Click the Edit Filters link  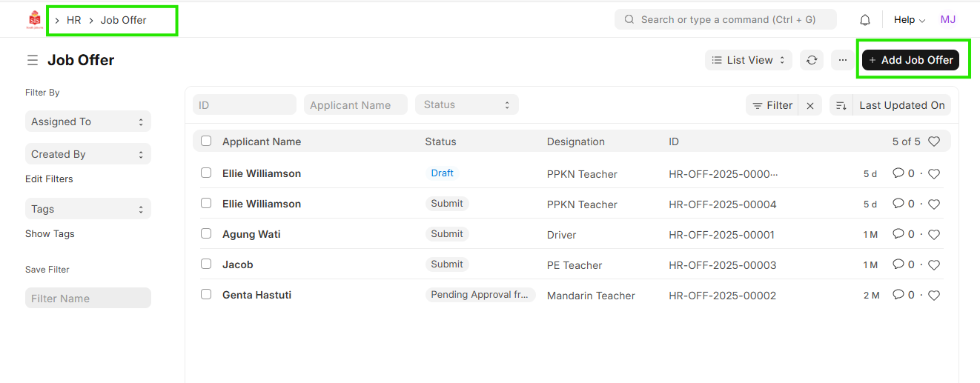(49, 179)
